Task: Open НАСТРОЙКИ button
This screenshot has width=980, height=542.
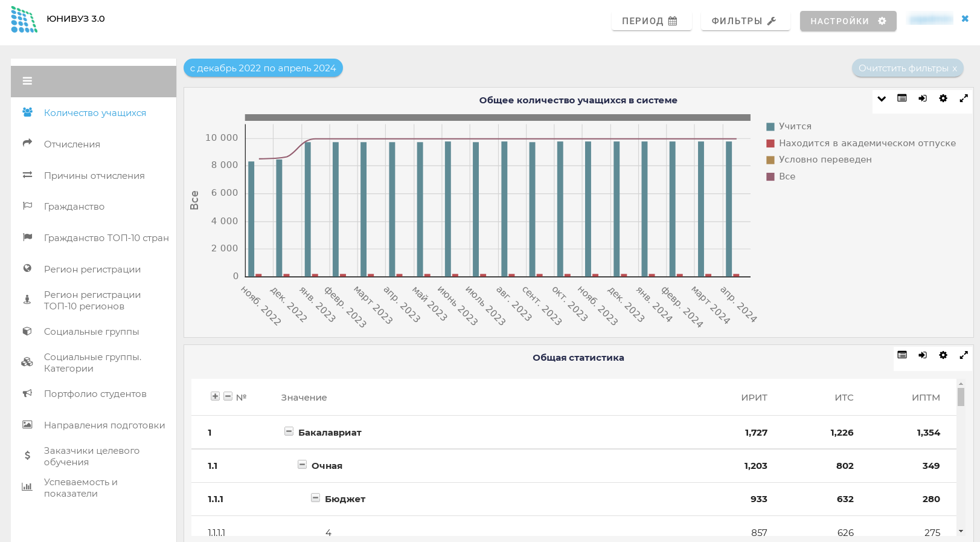Action: pos(848,21)
